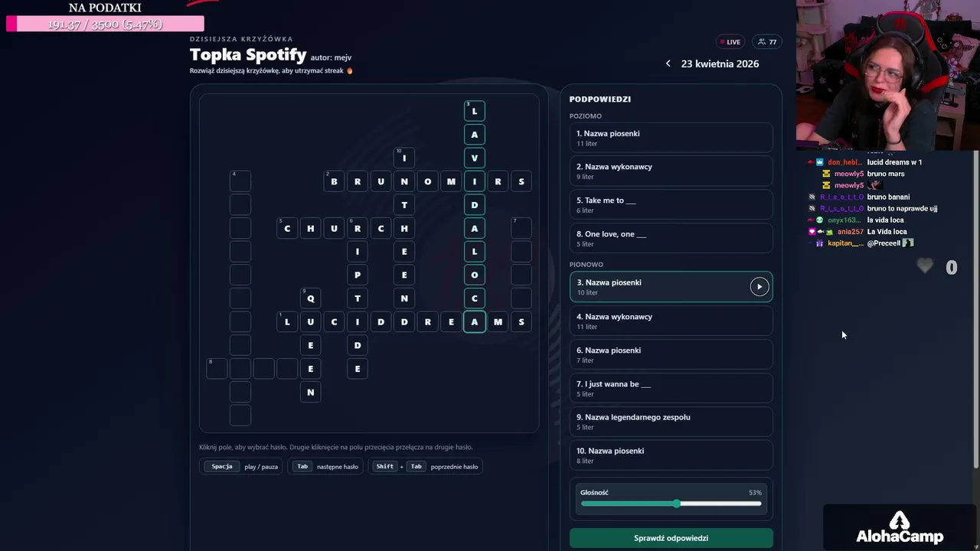Click the PIONOWO section label
The image size is (980, 551).
586,264
